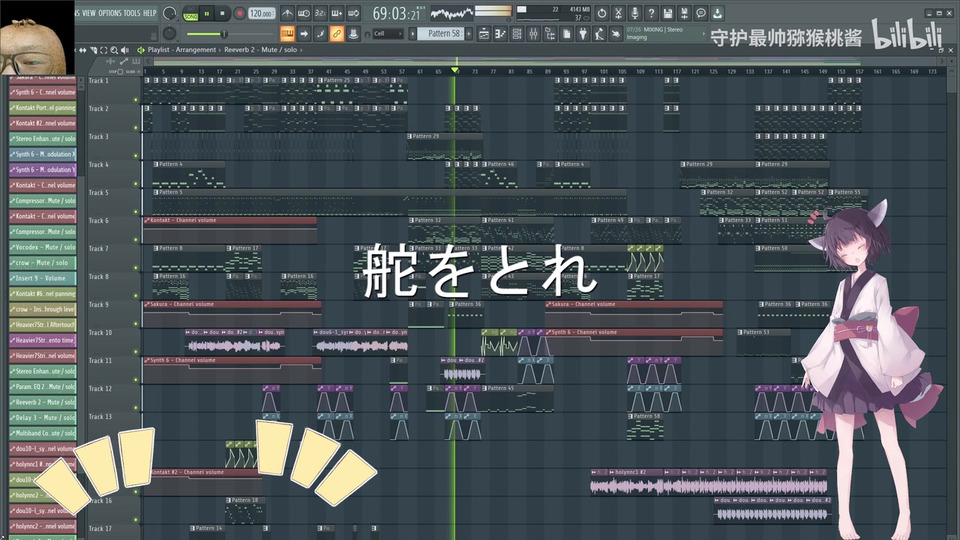Toggle loop recording icon

click(x=353, y=13)
